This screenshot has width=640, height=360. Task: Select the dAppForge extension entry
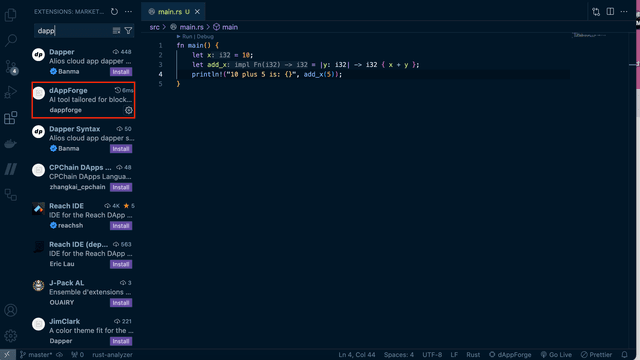[83, 100]
